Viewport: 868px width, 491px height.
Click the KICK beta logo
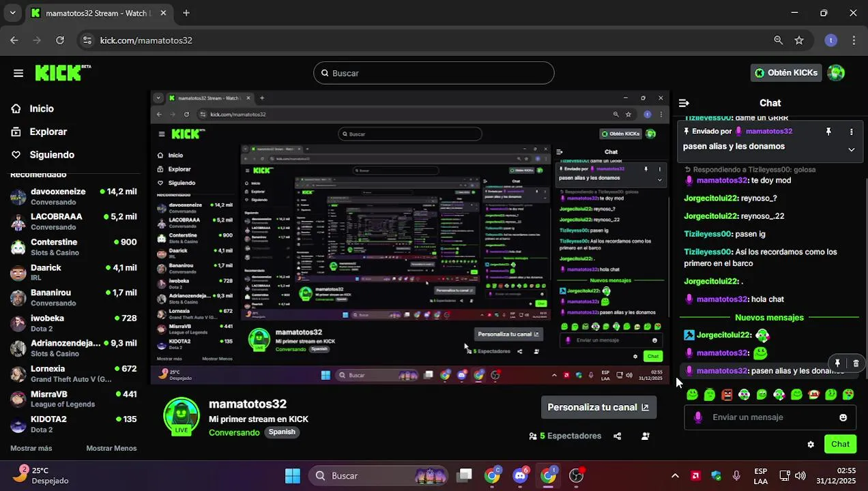click(x=63, y=73)
